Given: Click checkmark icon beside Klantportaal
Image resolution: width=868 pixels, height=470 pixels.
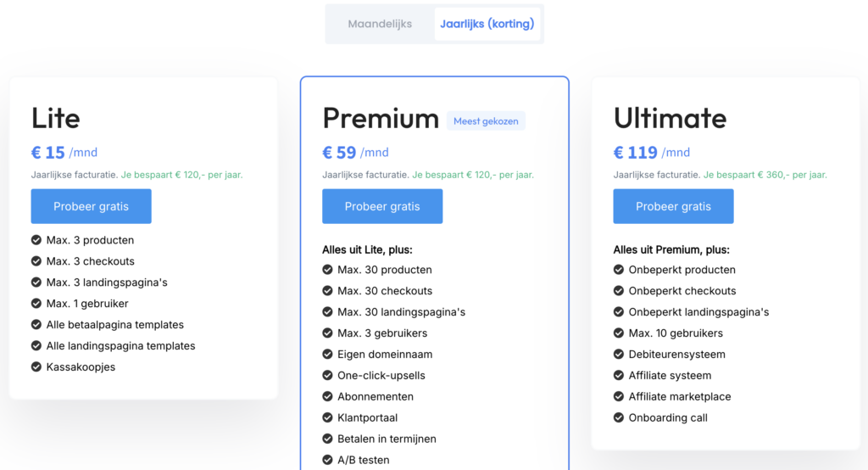Looking at the screenshot, I should click(x=328, y=418).
